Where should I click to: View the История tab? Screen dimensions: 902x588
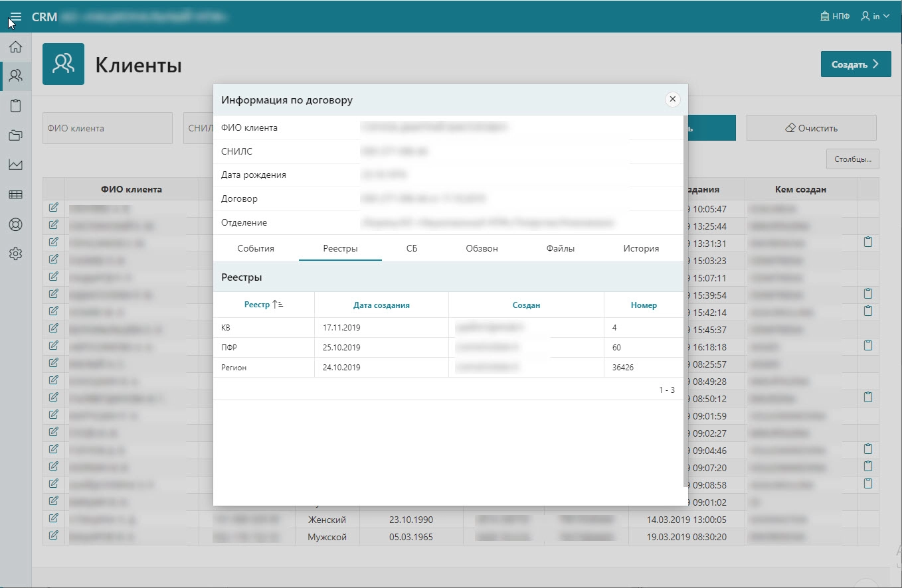641,248
